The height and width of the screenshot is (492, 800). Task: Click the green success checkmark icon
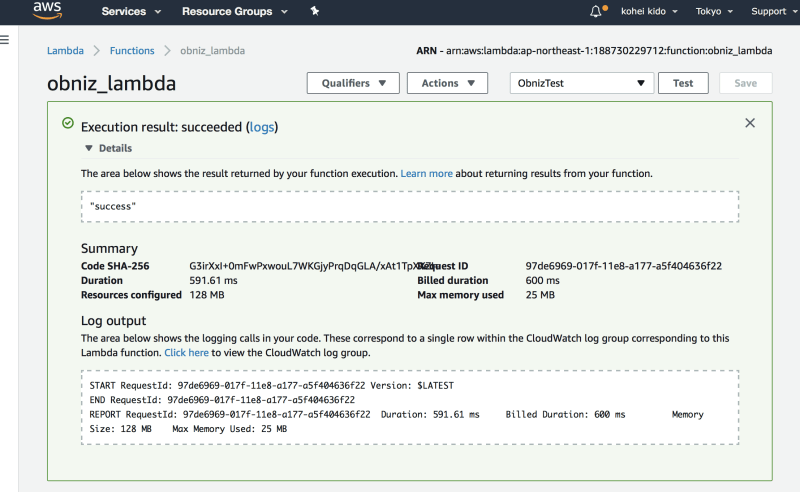[x=68, y=124]
